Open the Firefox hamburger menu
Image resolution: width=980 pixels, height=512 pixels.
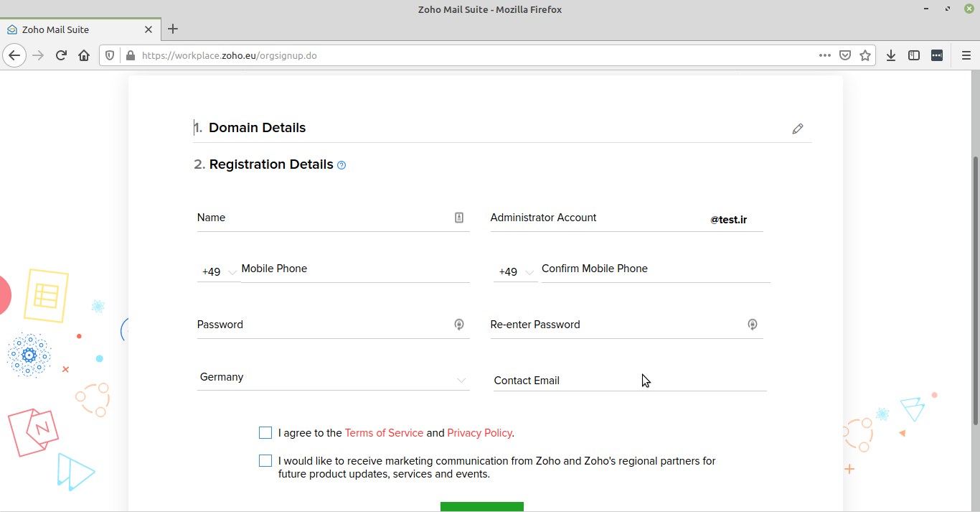[x=966, y=55]
